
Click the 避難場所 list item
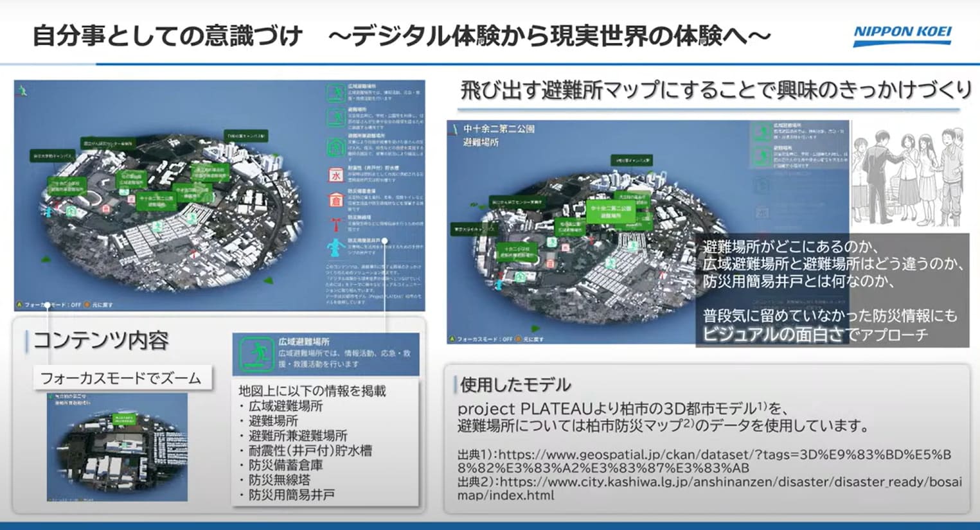273,421
